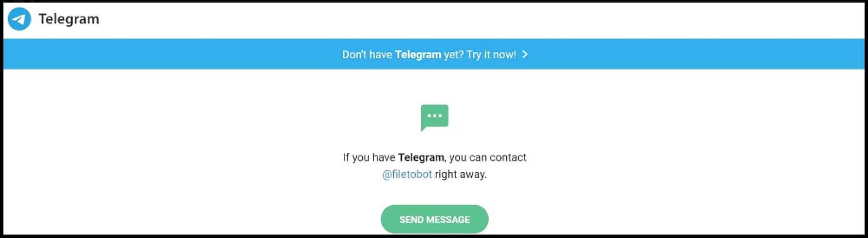Click the empty white header area beside 'Telegram'
The height and width of the screenshot is (238, 868).
click(x=466, y=20)
